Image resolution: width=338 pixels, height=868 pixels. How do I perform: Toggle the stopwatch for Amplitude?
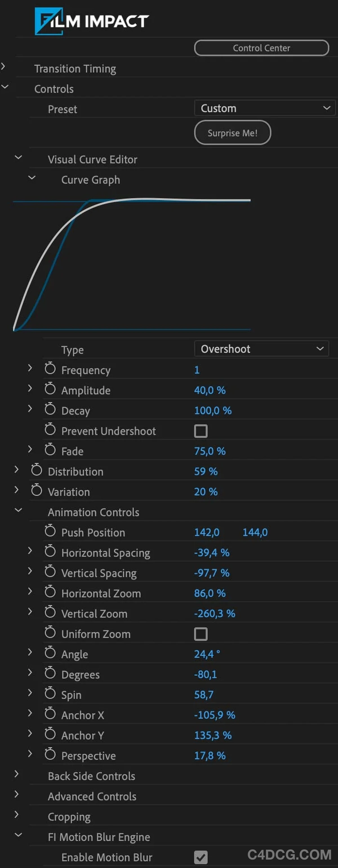tap(50, 389)
